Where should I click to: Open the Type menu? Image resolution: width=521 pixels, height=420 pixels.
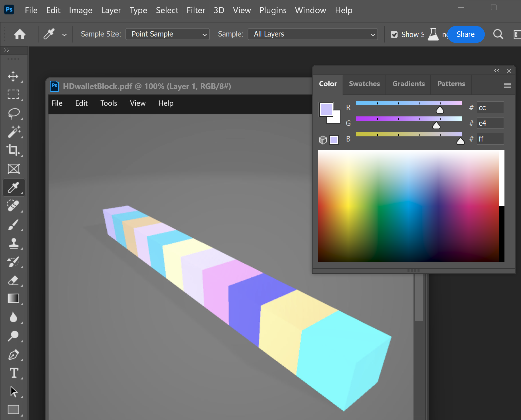coord(138,10)
